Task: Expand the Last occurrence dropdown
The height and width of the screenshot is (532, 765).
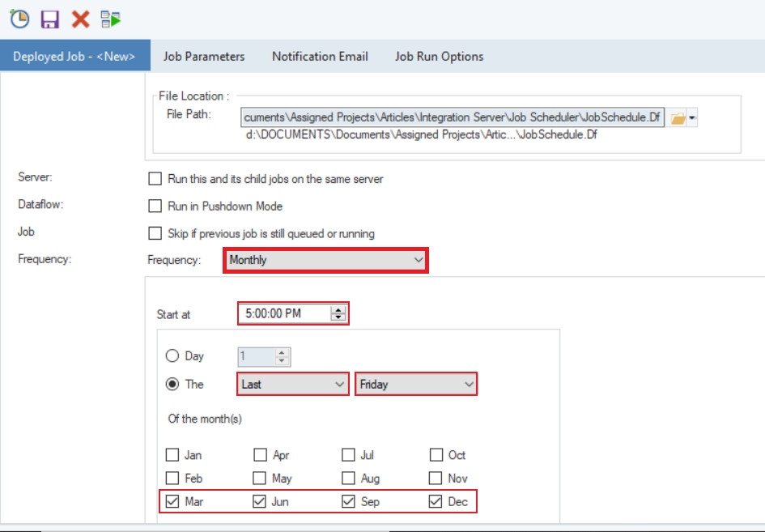Action: point(293,384)
